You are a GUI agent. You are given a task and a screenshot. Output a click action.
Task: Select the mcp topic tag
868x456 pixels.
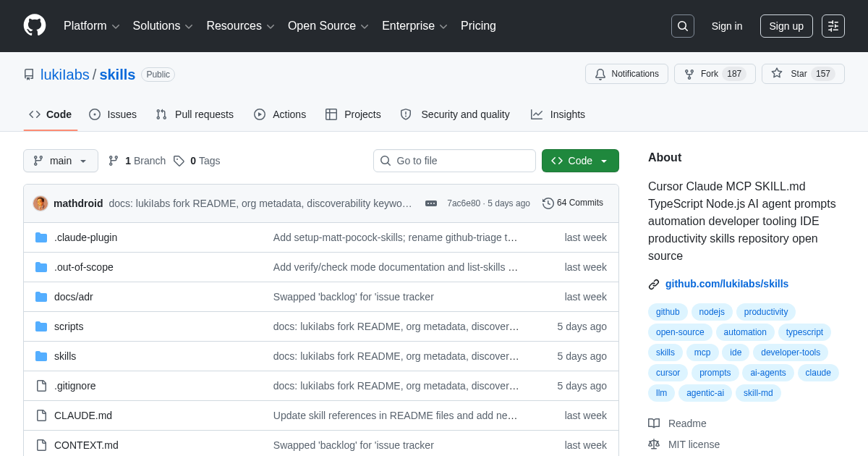pos(702,352)
